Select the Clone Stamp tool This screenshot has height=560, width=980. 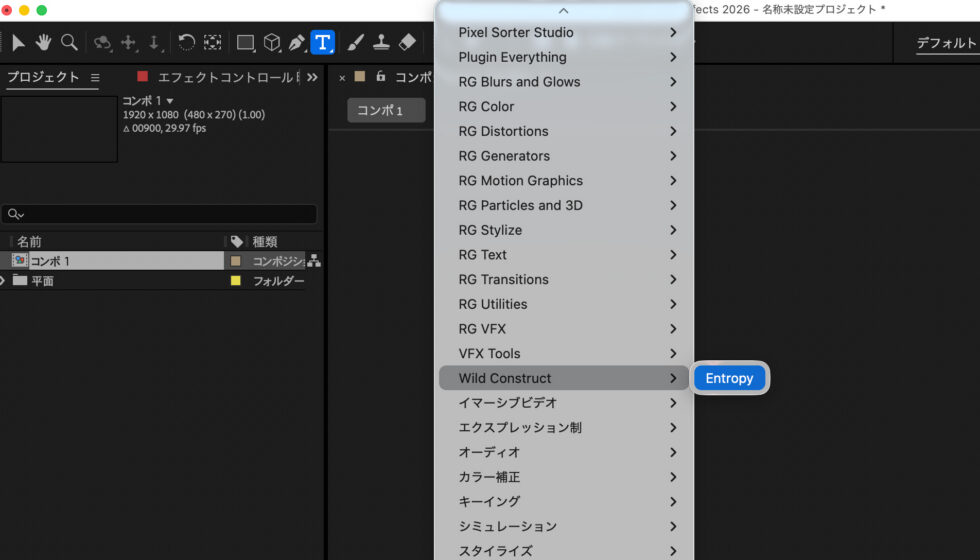click(381, 42)
